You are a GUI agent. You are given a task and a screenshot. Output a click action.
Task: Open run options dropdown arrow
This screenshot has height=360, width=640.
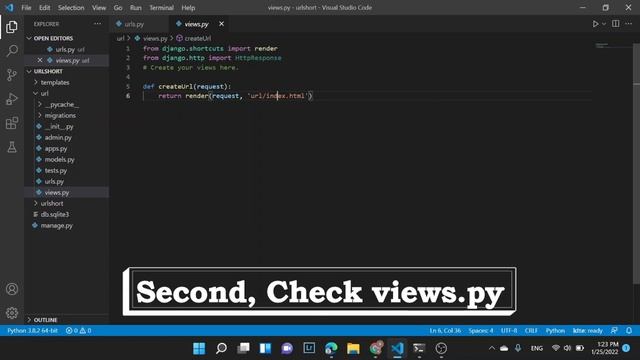pos(604,24)
